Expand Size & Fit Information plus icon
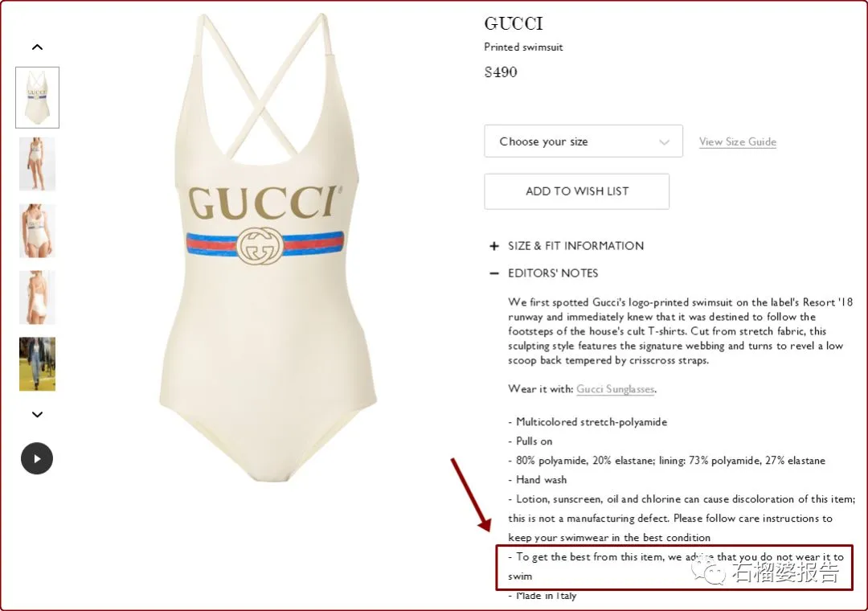 coord(494,246)
